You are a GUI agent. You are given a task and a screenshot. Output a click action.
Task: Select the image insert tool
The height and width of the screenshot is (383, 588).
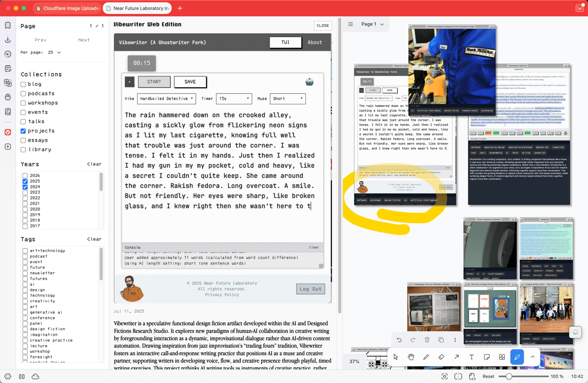pyautogui.click(x=502, y=357)
